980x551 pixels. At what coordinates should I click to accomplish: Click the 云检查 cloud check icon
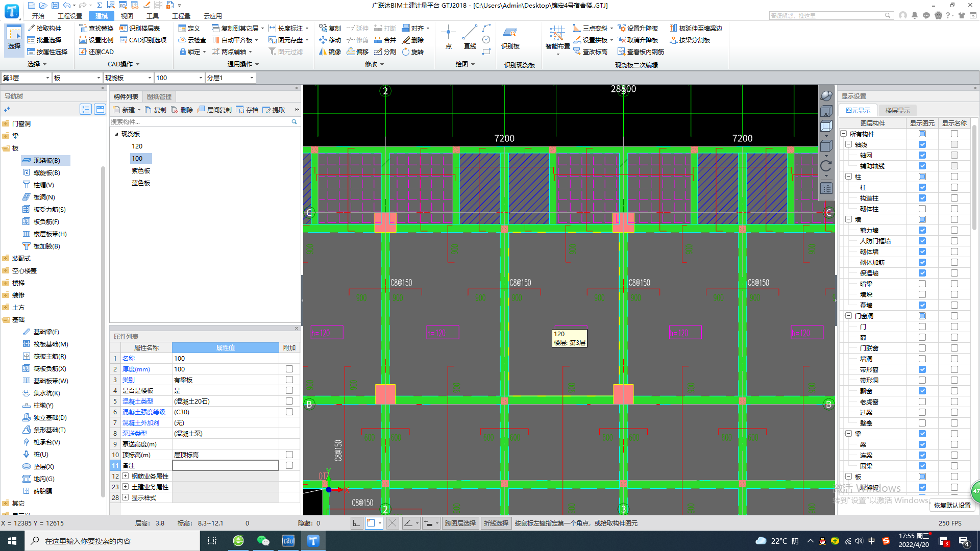point(192,40)
